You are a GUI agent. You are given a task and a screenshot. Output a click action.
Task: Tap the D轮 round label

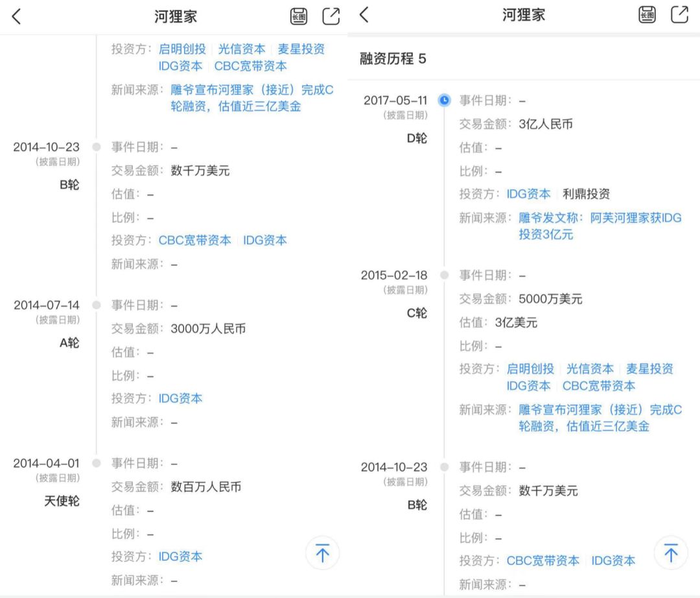(417, 138)
